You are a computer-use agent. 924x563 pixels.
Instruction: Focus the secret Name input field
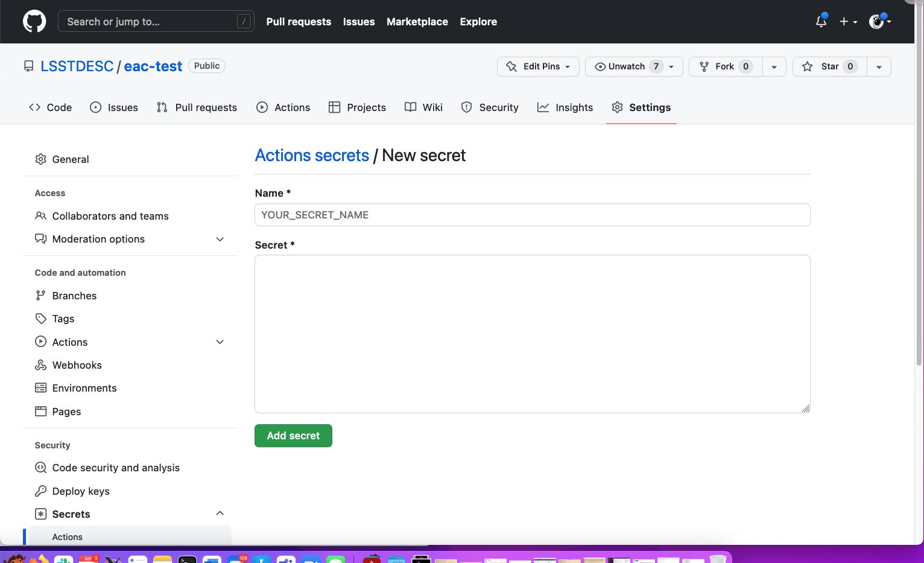point(532,215)
